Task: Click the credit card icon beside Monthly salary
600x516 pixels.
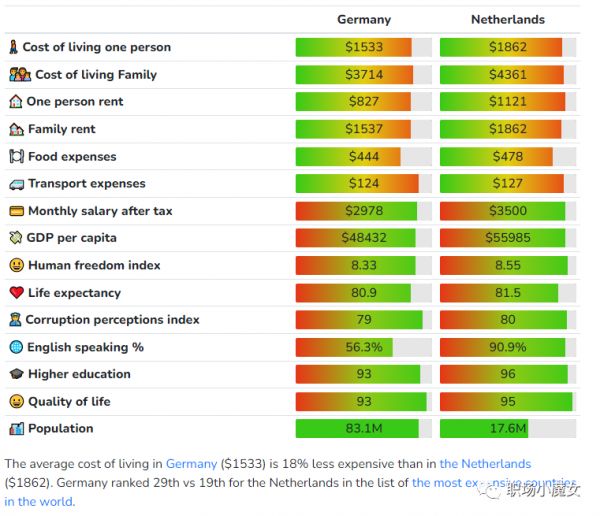Action: coord(16,211)
